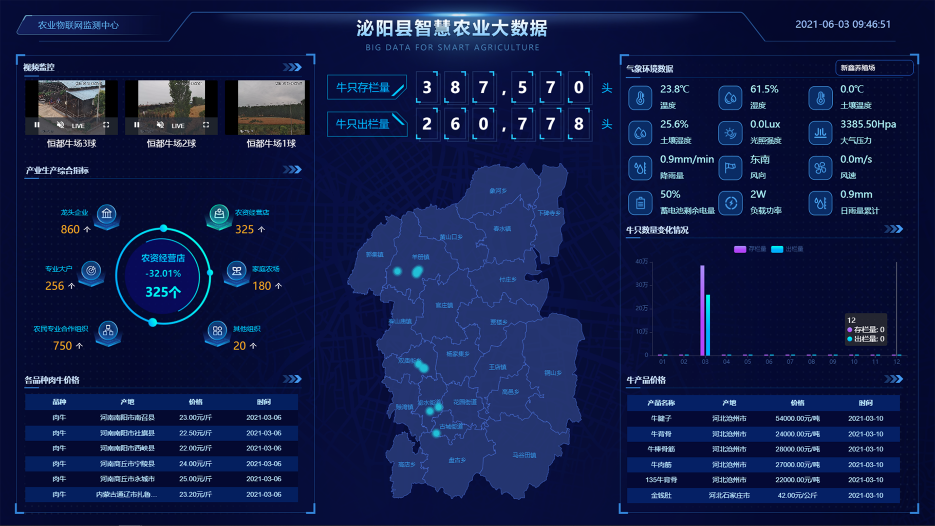Click the 农民专业合作组织 hierarchy icon
Screen dimensions: 935x526
107,331
